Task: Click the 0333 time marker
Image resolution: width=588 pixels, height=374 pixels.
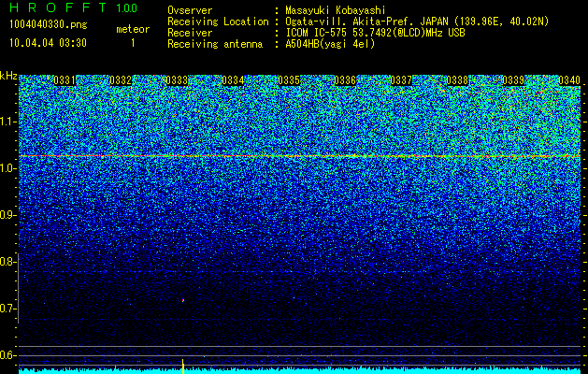Action: pyautogui.click(x=177, y=80)
